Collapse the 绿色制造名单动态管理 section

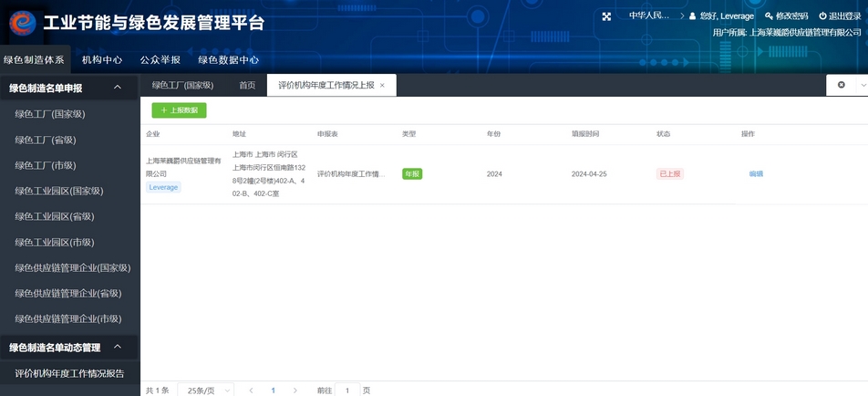pyautogui.click(x=117, y=348)
